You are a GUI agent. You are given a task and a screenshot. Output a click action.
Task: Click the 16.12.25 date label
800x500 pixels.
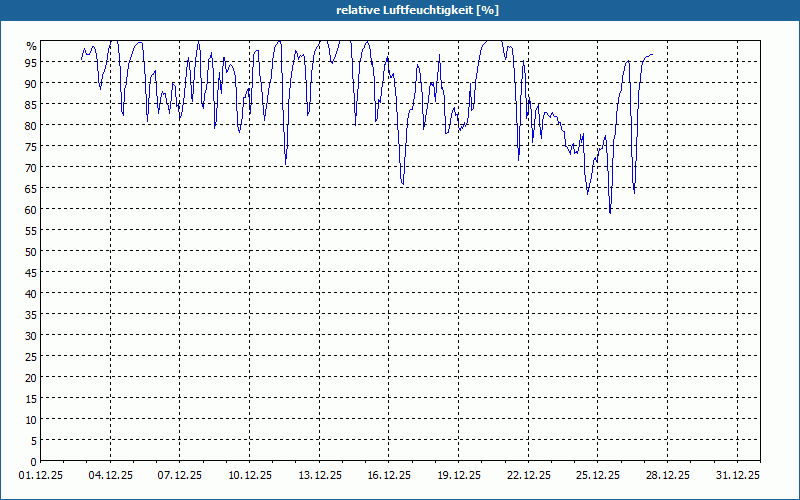[x=389, y=475]
